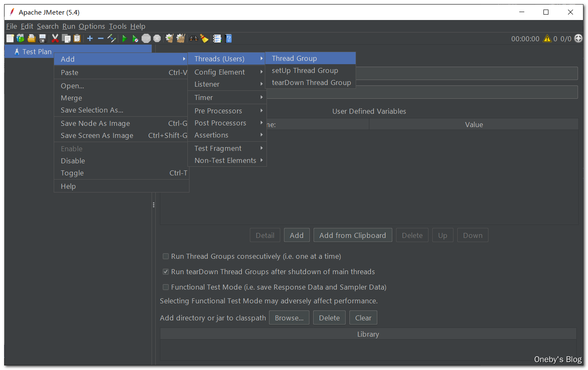This screenshot has height=370, width=588.
Task: Click the Browse... classpath button
Action: pyautogui.click(x=289, y=318)
